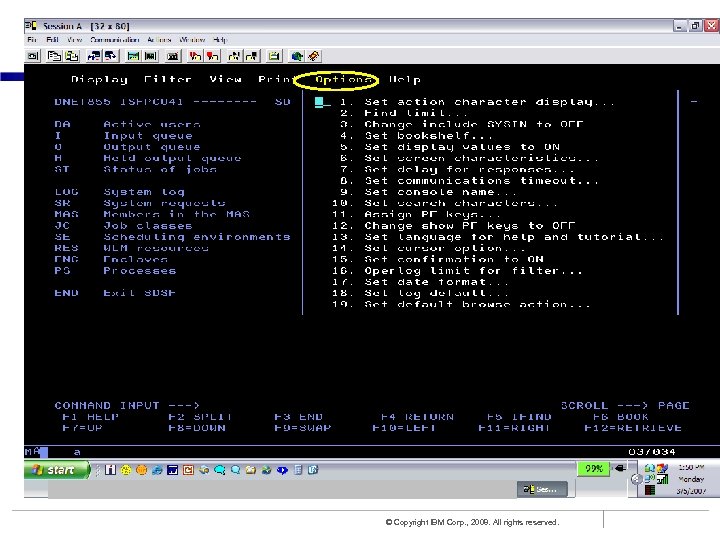Select View in the SDSF action bar
Viewport: 720px width, 540px height.
(225, 79)
